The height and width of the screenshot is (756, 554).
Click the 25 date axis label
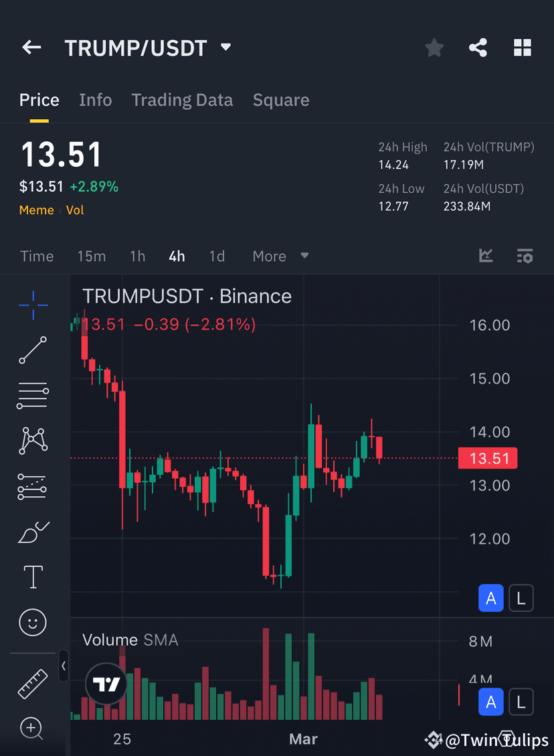(x=122, y=739)
